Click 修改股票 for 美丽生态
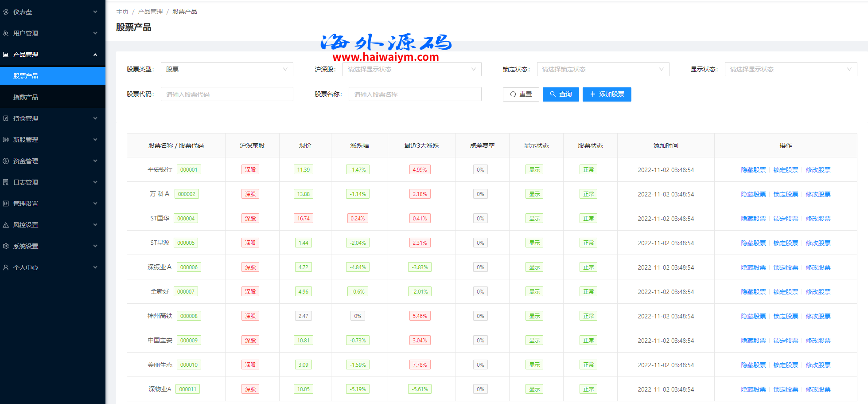 tap(818, 365)
